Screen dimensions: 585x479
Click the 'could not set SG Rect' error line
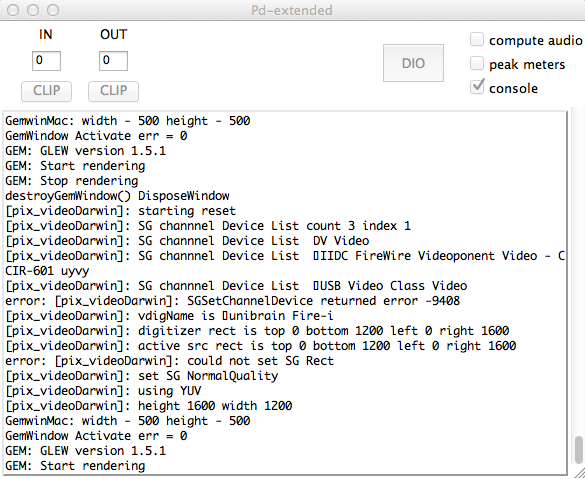pos(169,361)
